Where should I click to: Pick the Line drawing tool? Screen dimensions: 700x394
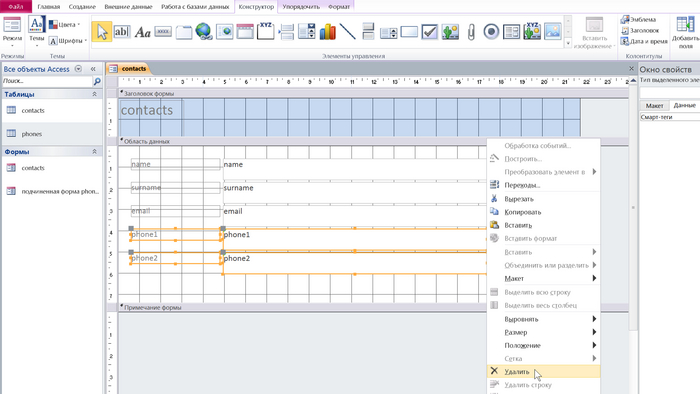pyautogui.click(x=347, y=32)
